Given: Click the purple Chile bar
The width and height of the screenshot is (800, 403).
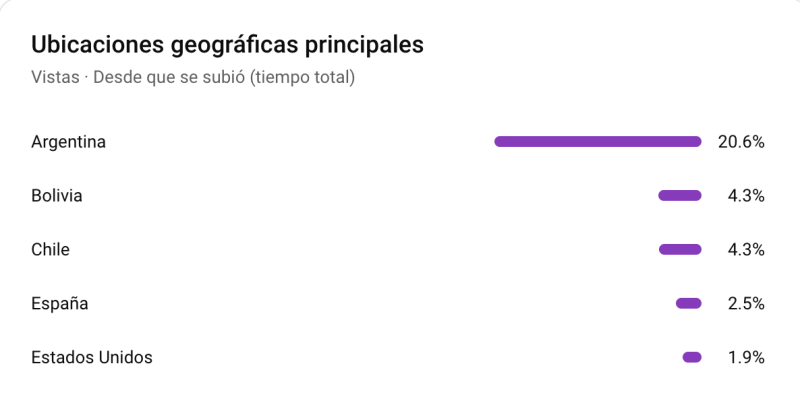Looking at the screenshot, I should (680, 250).
